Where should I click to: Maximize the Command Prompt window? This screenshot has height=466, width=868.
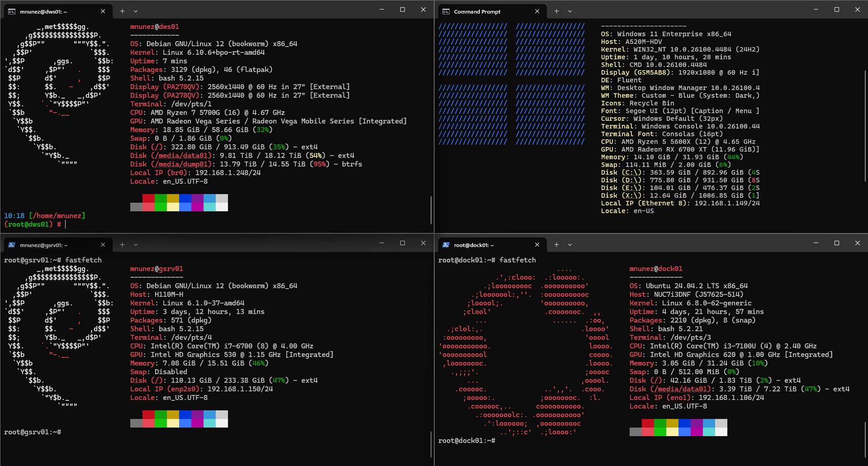point(837,10)
